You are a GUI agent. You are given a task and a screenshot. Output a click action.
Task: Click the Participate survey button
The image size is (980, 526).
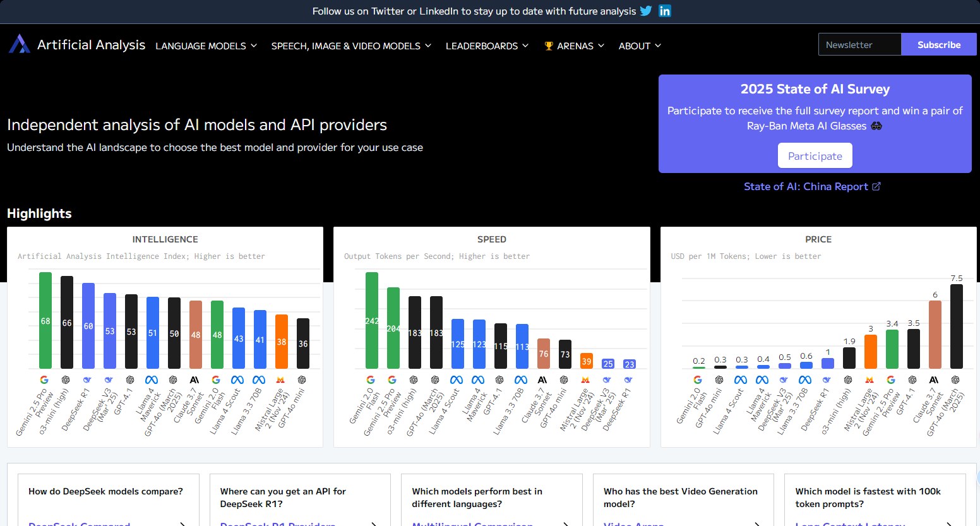[x=815, y=155]
